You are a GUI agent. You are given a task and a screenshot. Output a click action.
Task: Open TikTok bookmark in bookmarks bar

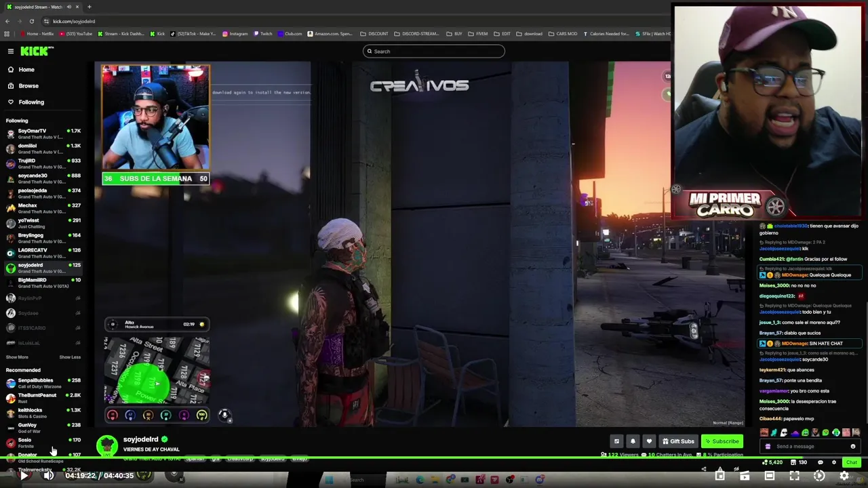click(193, 34)
